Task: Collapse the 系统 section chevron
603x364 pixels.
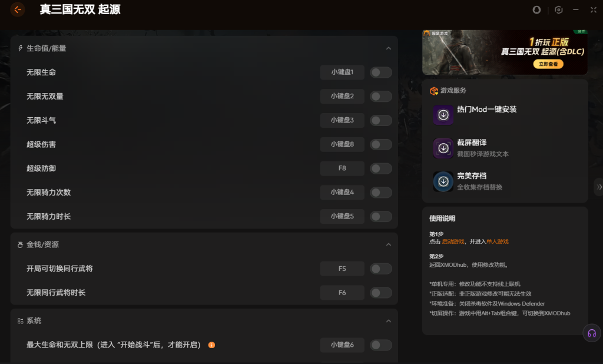Action: pos(389,321)
